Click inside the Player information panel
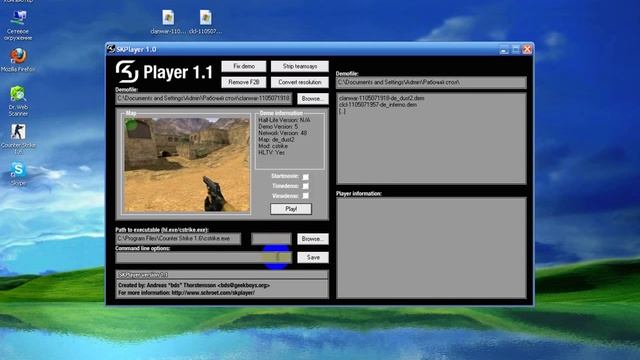The image size is (640, 360). (x=431, y=248)
